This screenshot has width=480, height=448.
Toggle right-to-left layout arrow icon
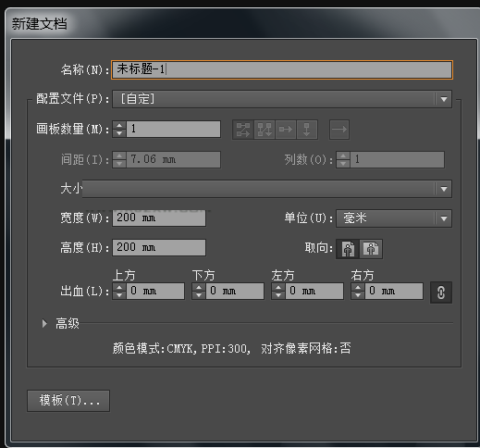[339, 130]
